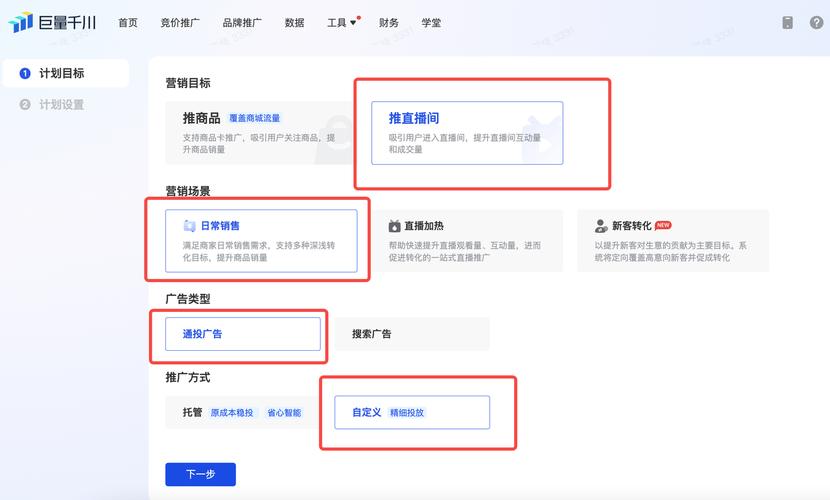
Task: Click the 直播加热 TV icon
Action: click(394, 226)
